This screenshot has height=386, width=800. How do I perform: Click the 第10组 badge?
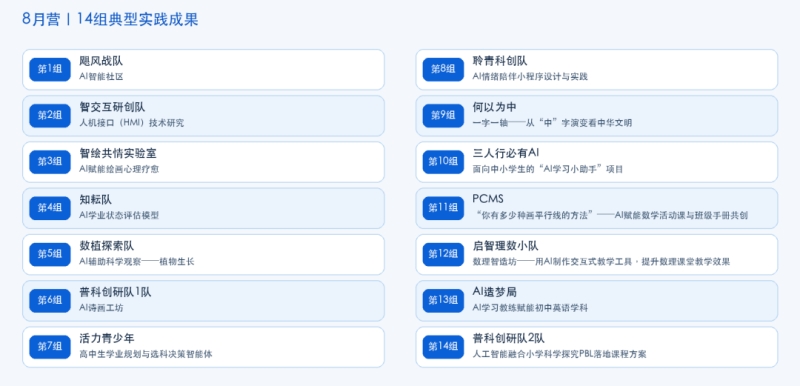[443, 162]
